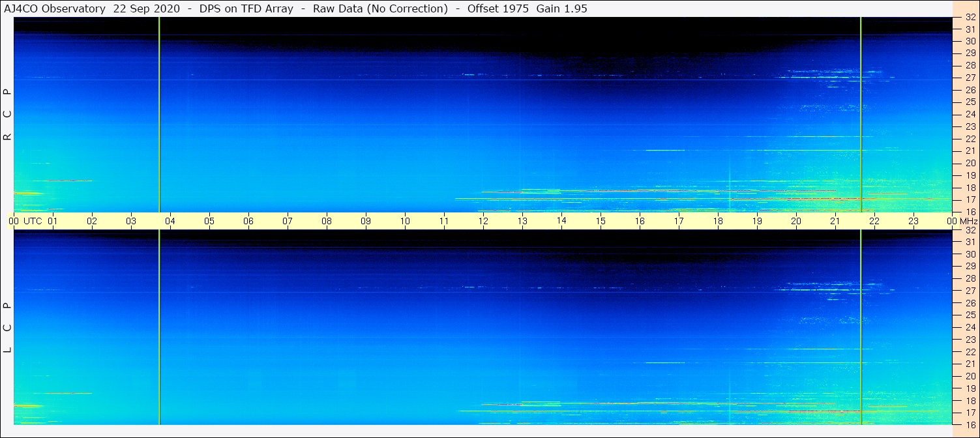Click the 07 hour mark on UTC axis
980x438 pixels.
[288, 221]
